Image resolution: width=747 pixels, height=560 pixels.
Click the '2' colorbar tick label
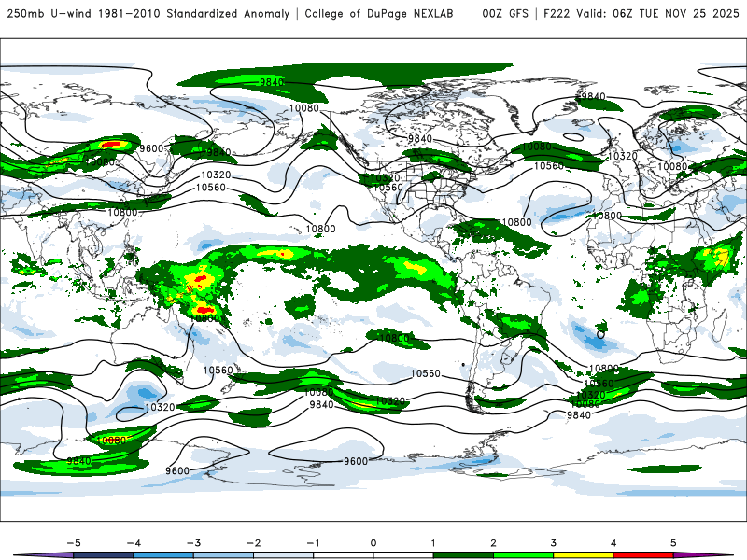coord(494,543)
